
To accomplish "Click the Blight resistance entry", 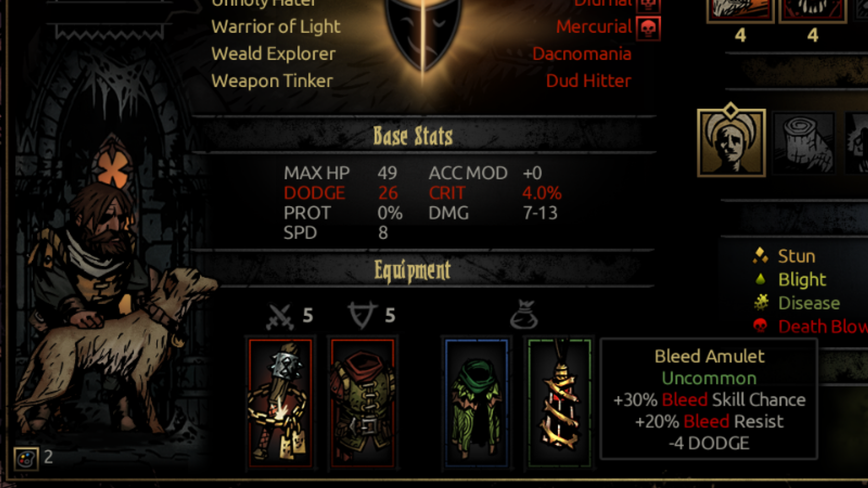I will tap(790, 280).
